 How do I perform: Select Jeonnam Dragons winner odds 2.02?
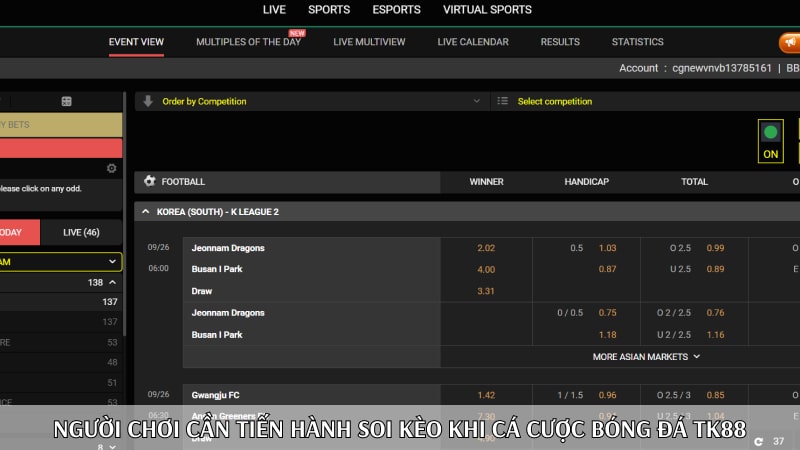tap(486, 248)
